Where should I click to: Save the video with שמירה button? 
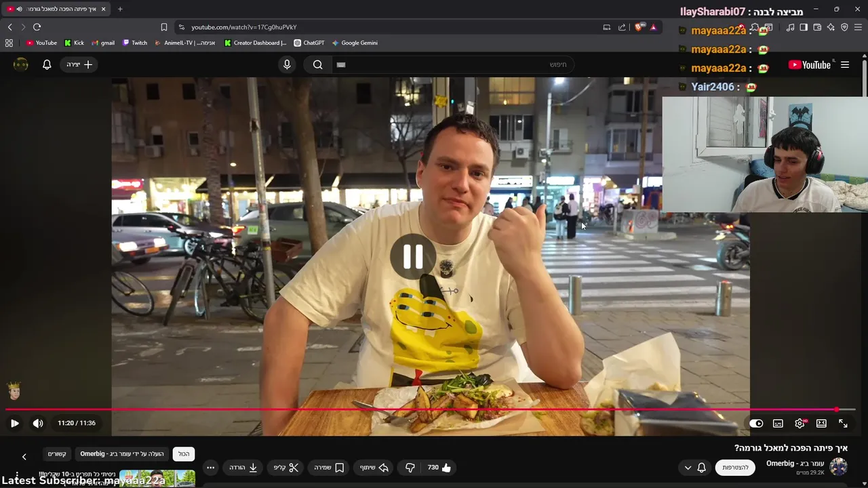pyautogui.click(x=329, y=467)
